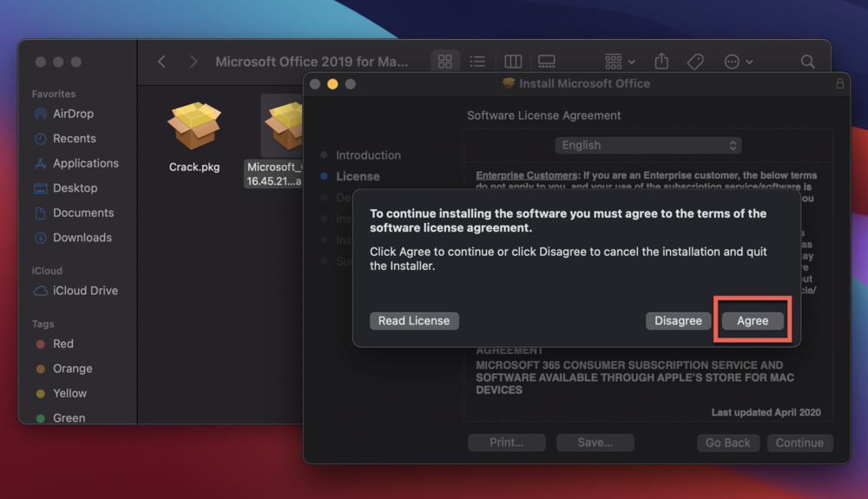
Task: Select the Red tag color dot
Action: coord(40,344)
